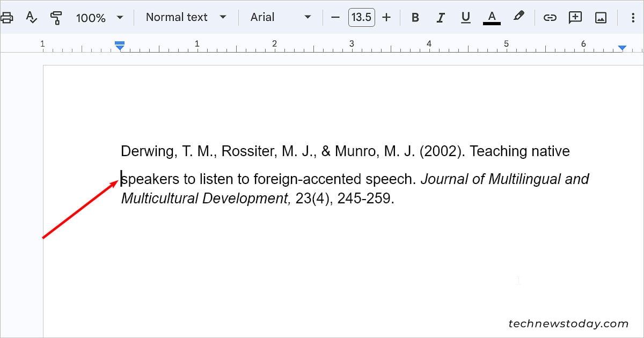
Task: Open the Normal text style dropdown
Action: (186, 17)
